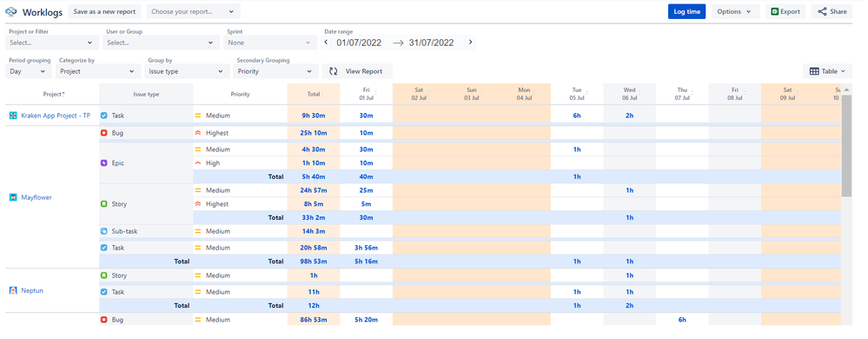The height and width of the screenshot is (339, 868).
Task: Open the Choose your report selector
Action: click(x=193, y=11)
